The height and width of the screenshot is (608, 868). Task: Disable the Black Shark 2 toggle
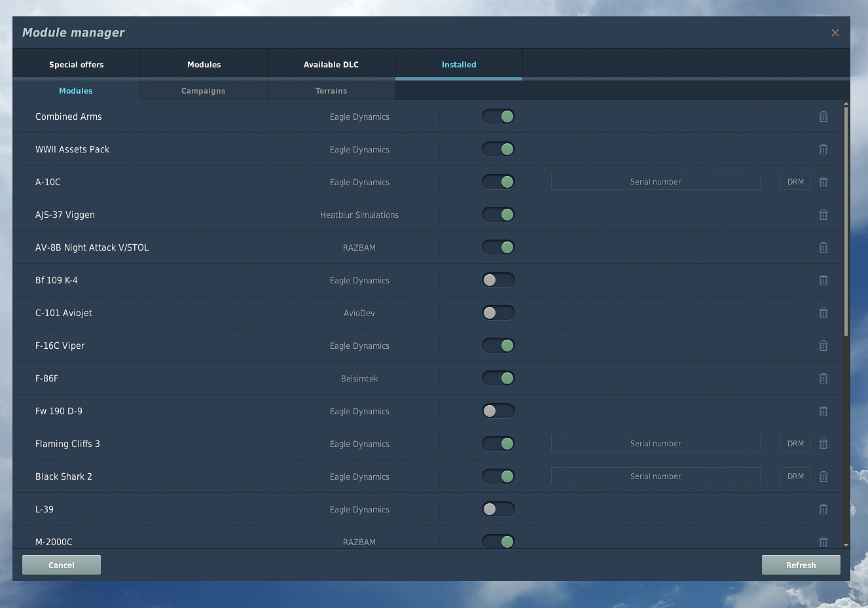(498, 476)
